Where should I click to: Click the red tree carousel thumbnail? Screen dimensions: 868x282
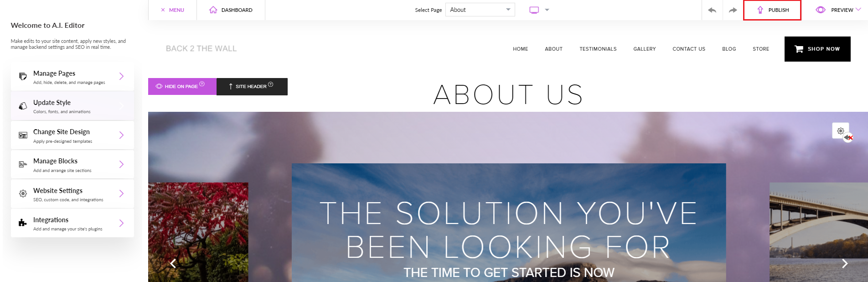pos(198,232)
